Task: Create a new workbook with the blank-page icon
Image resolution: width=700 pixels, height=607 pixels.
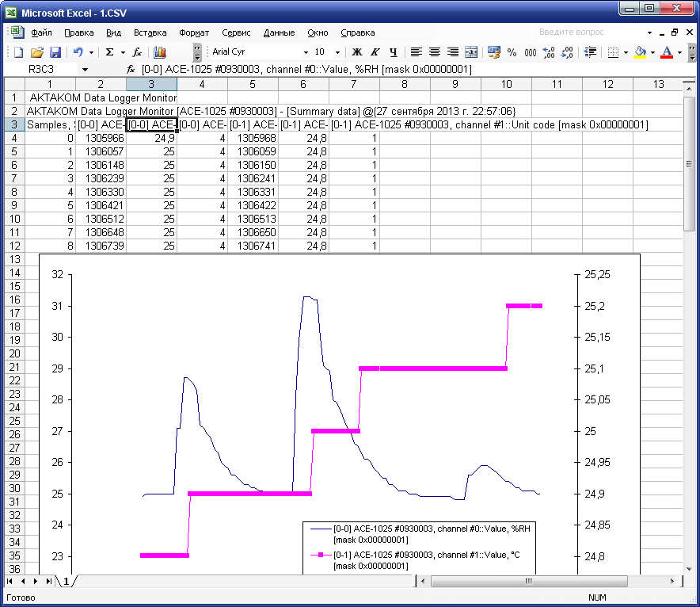Action: (x=18, y=52)
